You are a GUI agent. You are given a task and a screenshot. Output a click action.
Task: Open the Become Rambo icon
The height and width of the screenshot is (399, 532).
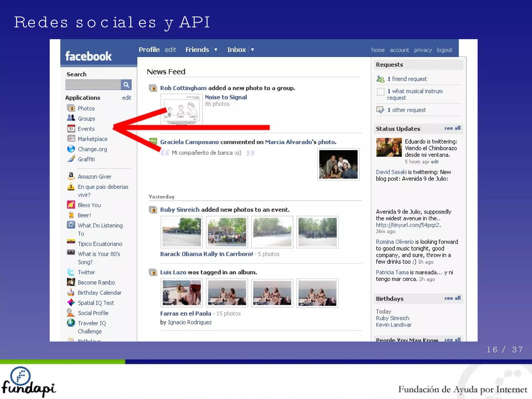[x=71, y=282]
